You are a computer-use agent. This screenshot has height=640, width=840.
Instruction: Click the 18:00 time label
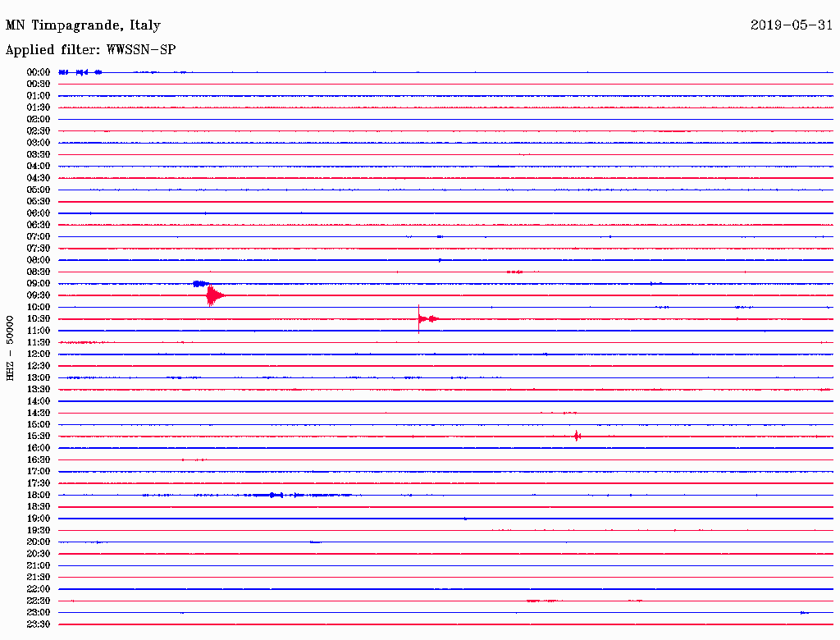click(x=39, y=495)
